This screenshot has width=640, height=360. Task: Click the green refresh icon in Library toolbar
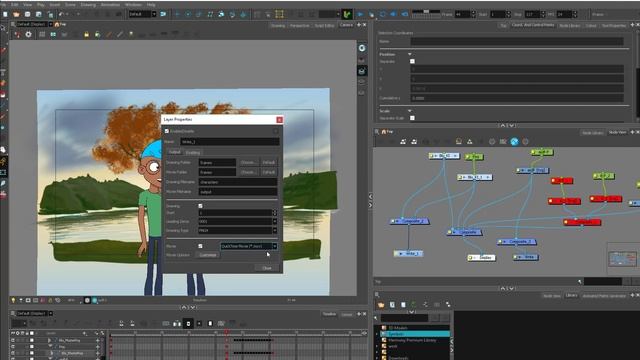tap(413, 305)
